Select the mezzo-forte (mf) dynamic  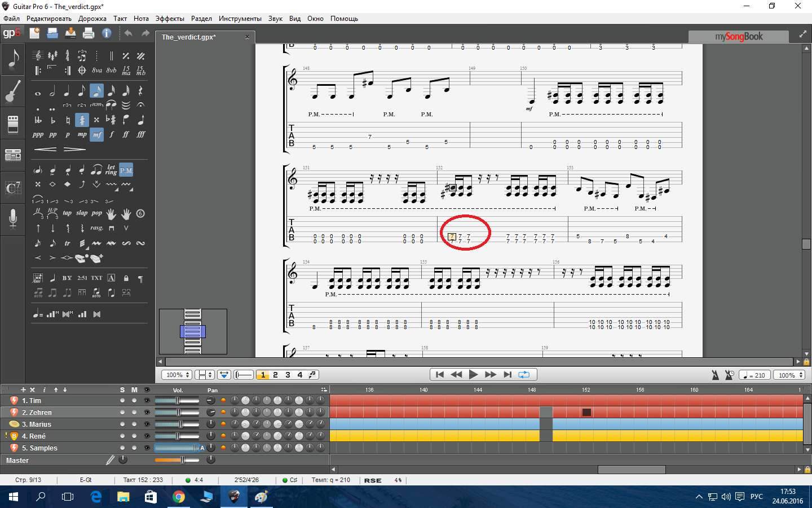click(97, 134)
